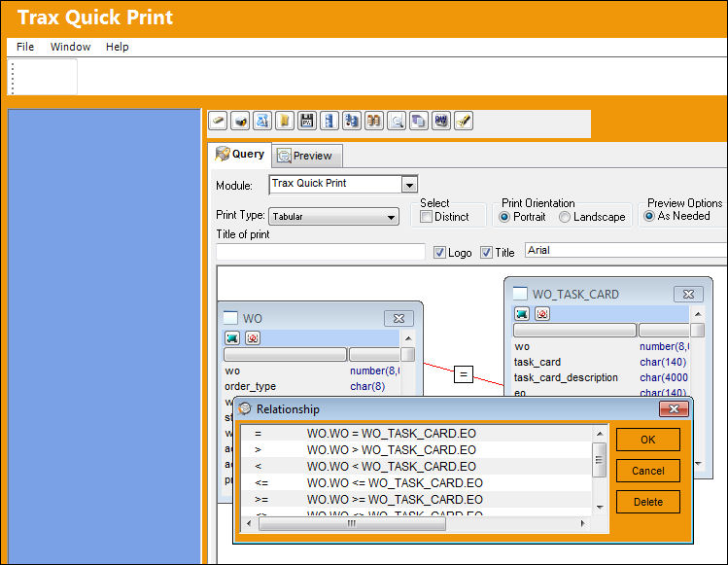Enable the Distinct checkbox
This screenshot has width=728, height=565.
pos(427,217)
